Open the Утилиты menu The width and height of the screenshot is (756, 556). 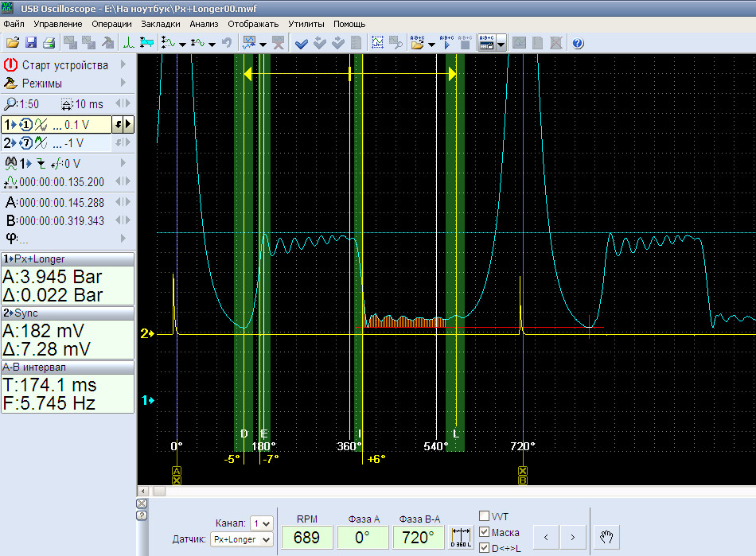click(306, 24)
